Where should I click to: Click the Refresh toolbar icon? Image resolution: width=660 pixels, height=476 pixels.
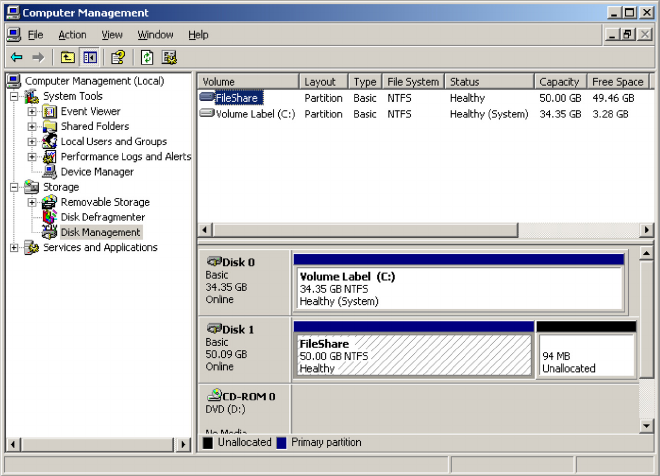[x=147, y=58]
